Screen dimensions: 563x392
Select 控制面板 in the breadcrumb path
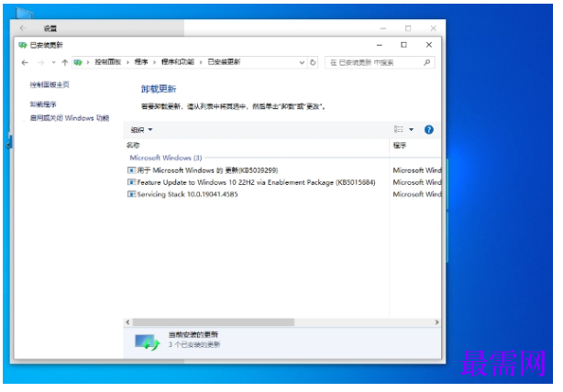107,62
